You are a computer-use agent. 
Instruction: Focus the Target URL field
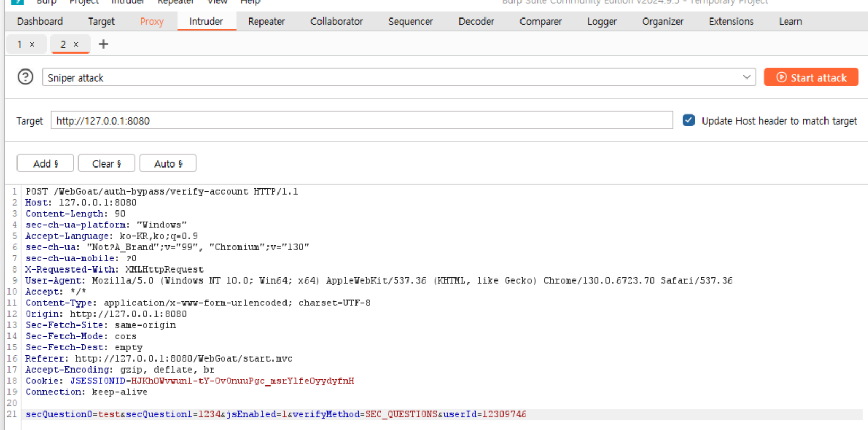click(x=362, y=120)
